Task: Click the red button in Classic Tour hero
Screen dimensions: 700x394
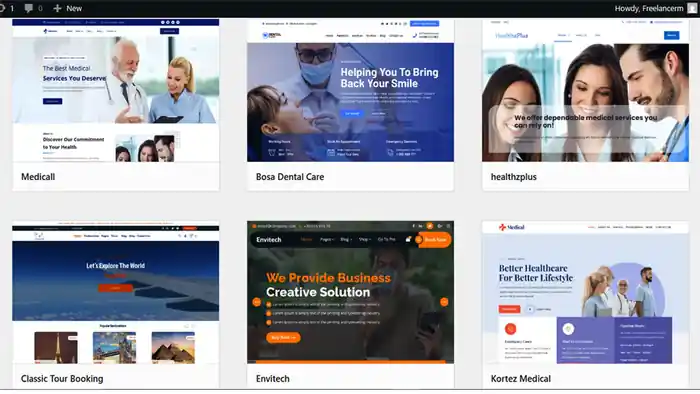Action: pos(115,288)
